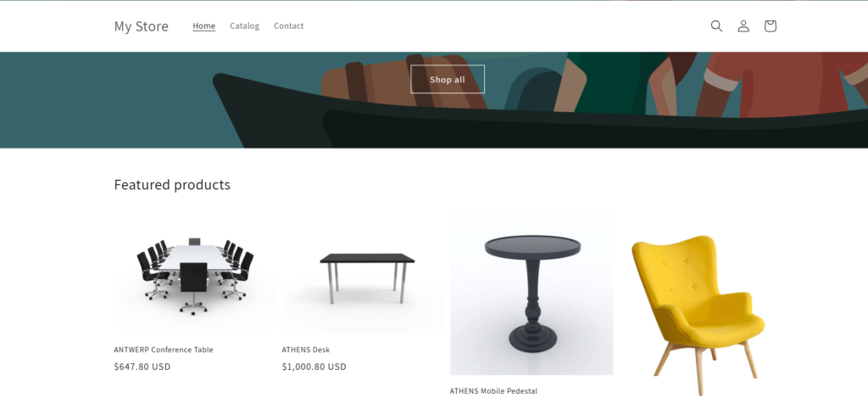Open the conference table product image
Viewport: 868px width, 398px height.
coord(195,276)
